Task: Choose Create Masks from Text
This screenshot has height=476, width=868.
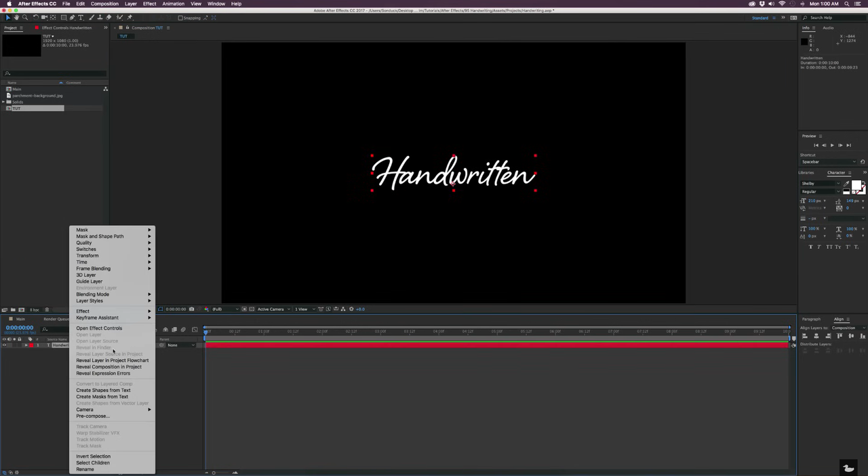Action: [102, 397]
